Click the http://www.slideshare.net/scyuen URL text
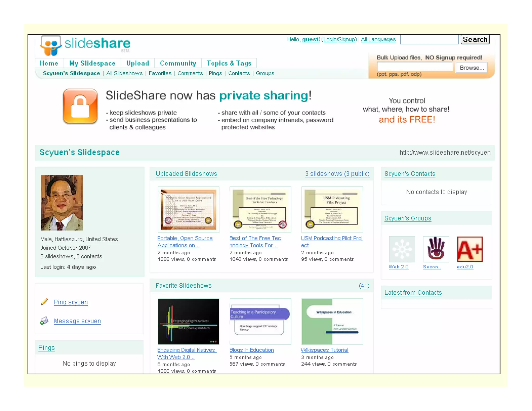The width and height of the screenshot is (532, 411). 445,153
